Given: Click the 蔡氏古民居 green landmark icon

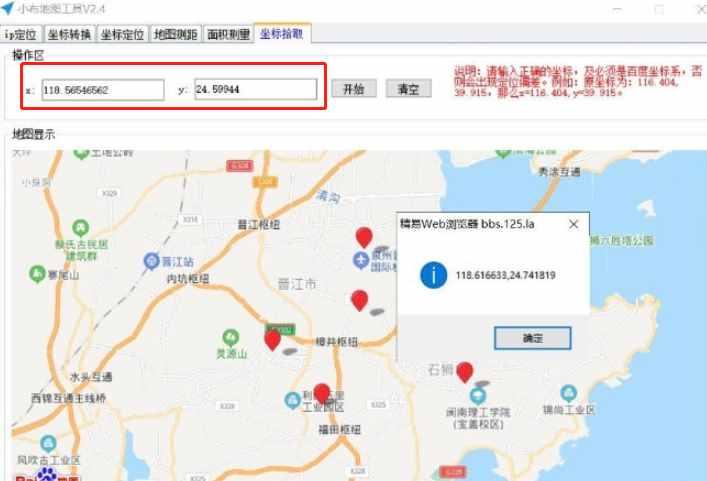Looking at the screenshot, I should (x=80, y=228).
